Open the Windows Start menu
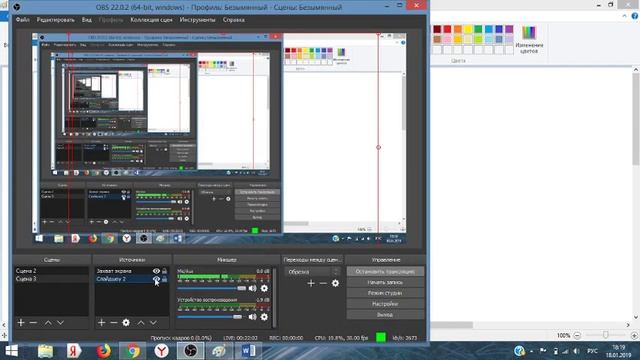Image resolution: width=640 pixels, height=360 pixels. tap(11, 351)
